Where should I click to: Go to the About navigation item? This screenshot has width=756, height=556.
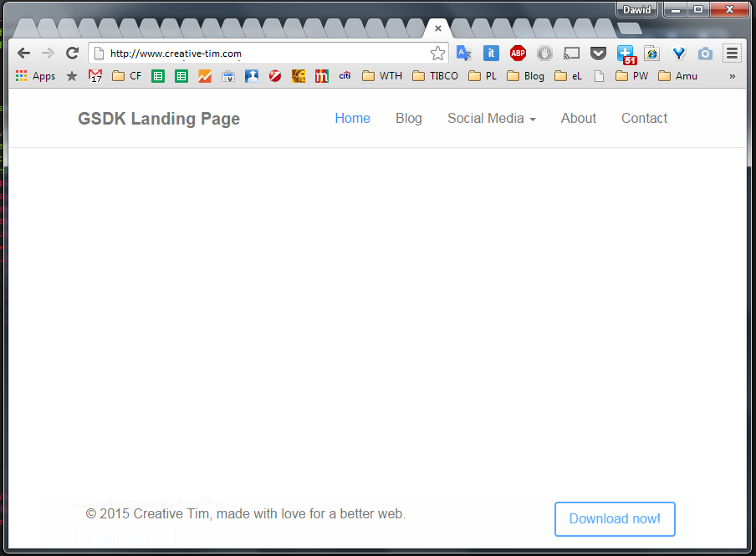(x=578, y=119)
